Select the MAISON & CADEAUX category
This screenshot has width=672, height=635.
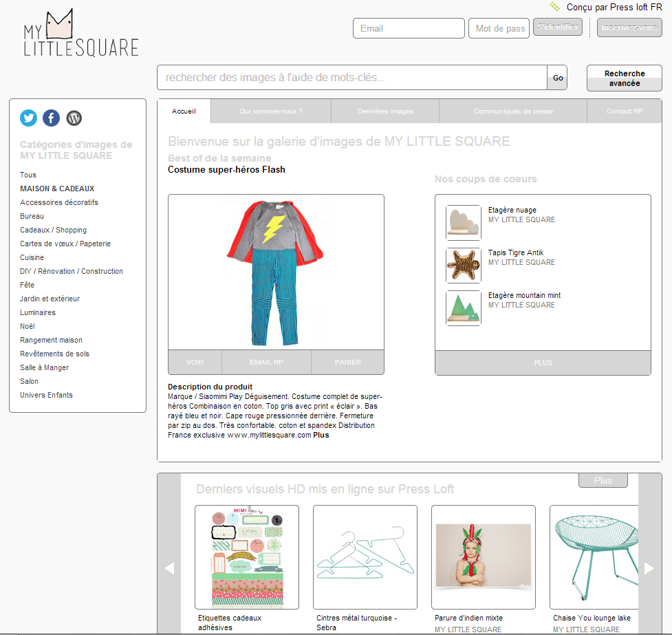[57, 189]
